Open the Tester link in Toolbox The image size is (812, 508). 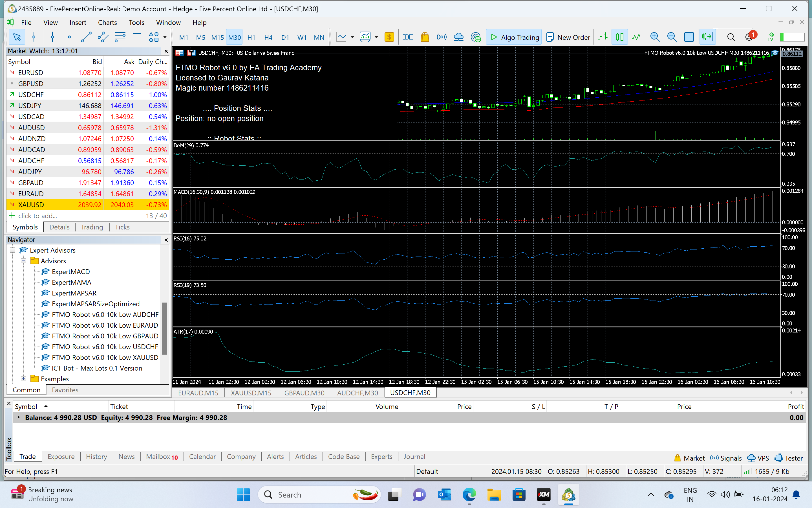click(789, 458)
